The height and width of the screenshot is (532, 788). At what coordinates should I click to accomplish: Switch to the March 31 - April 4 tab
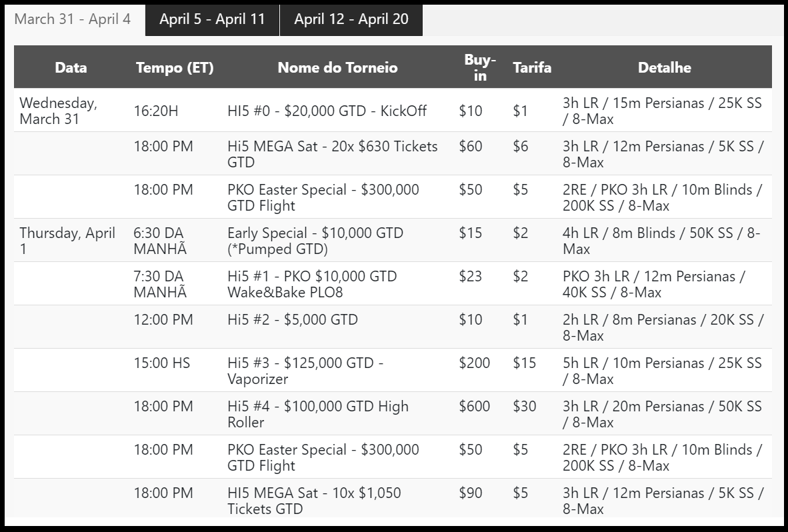[x=73, y=19]
